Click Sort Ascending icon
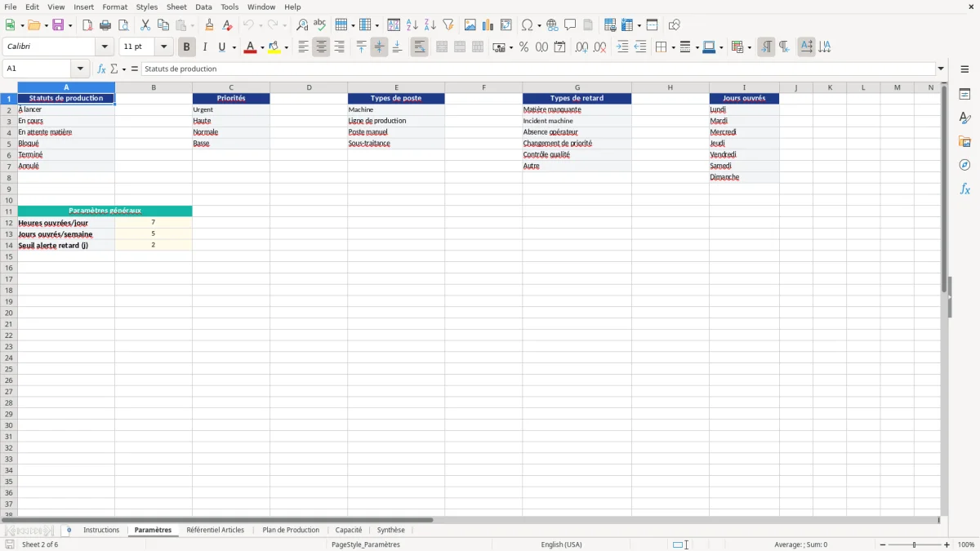 point(412,25)
